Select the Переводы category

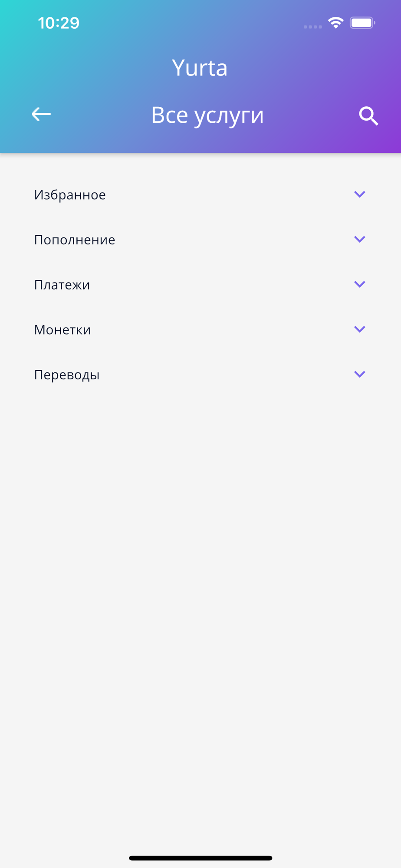[x=67, y=375]
